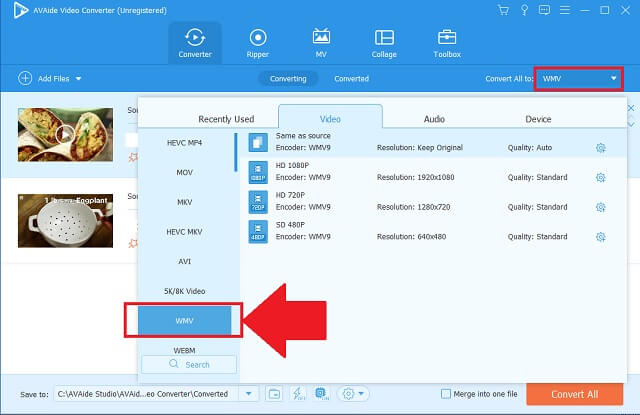Open settings gear for HD 720P

pyautogui.click(x=600, y=207)
